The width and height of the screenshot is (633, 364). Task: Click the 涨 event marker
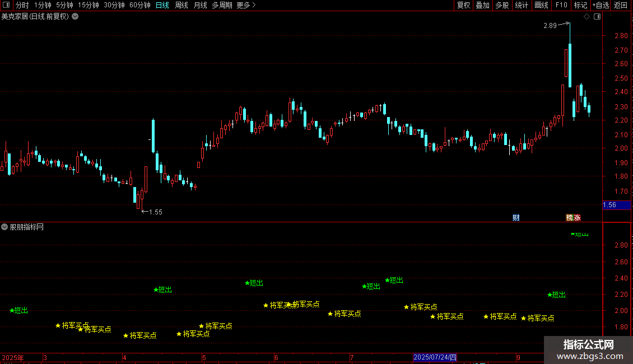(x=577, y=217)
